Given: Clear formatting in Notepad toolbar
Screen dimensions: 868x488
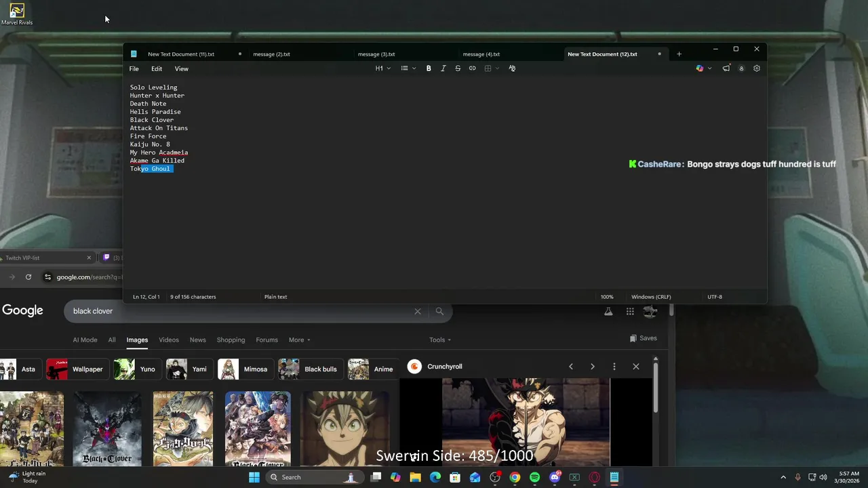Looking at the screenshot, I should [512, 68].
